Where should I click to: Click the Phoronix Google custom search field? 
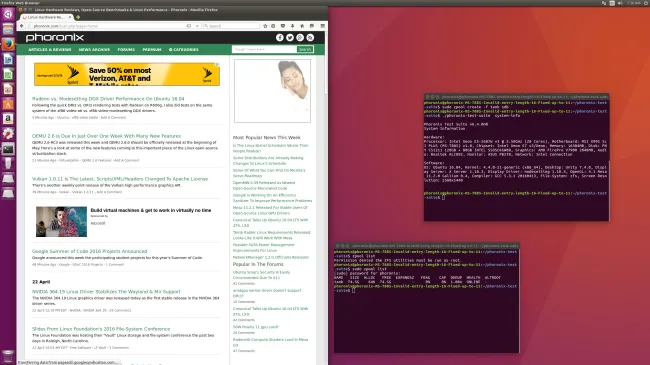pyautogui.click(x=264, y=49)
